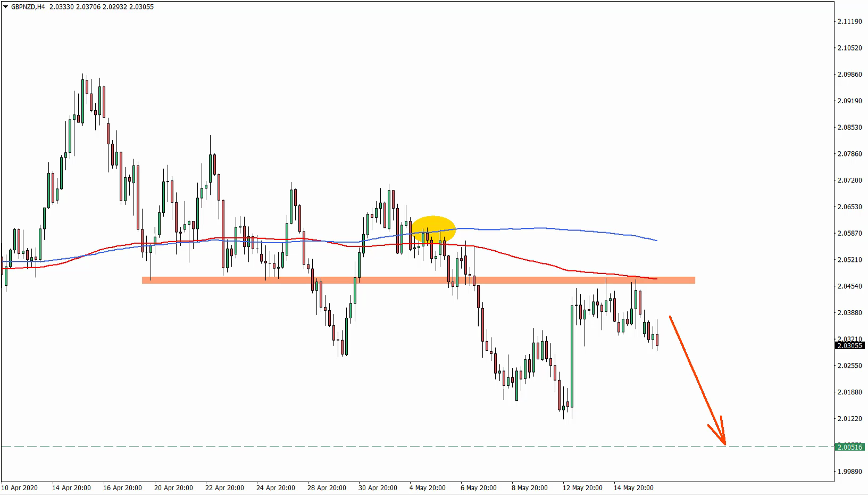Click the 10 Apr 2020 date label
This screenshot has width=868, height=495.
(20, 488)
